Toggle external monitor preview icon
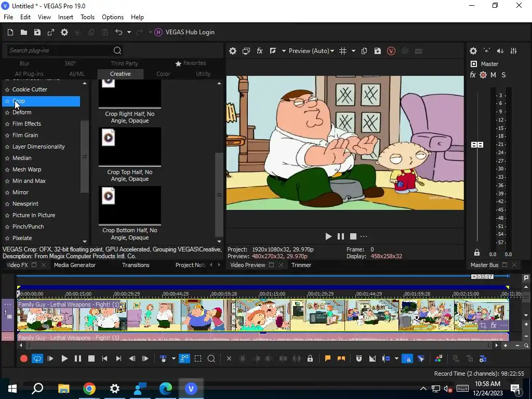The height and width of the screenshot is (399, 532). (246, 51)
